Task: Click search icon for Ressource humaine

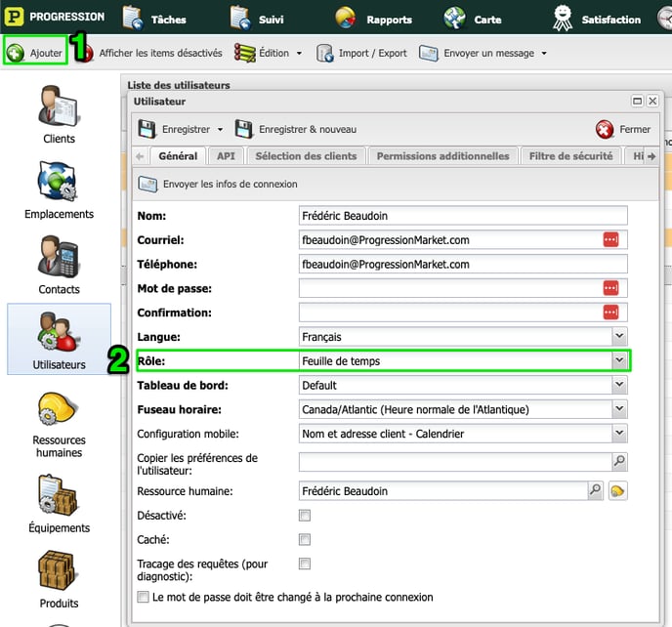Action: (x=595, y=490)
